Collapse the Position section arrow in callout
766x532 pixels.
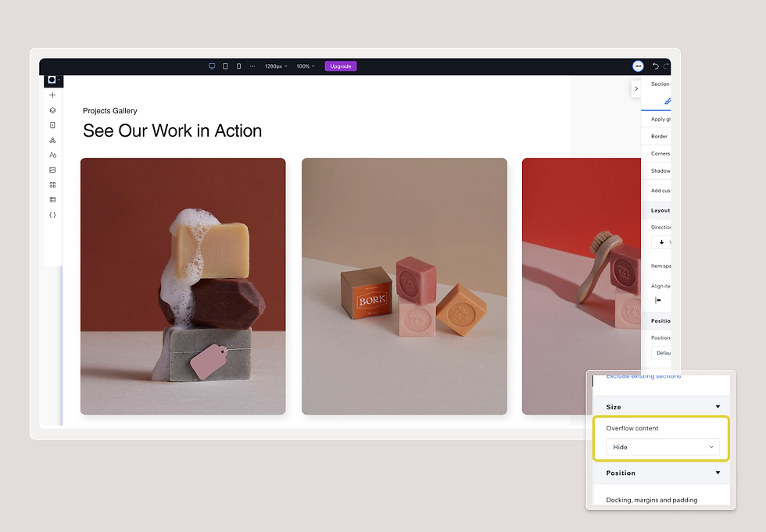click(718, 473)
